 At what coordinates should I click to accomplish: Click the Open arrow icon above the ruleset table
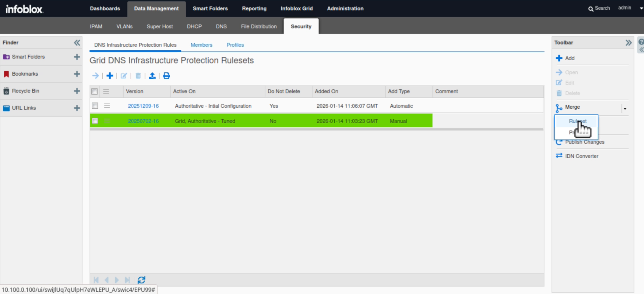(x=95, y=75)
